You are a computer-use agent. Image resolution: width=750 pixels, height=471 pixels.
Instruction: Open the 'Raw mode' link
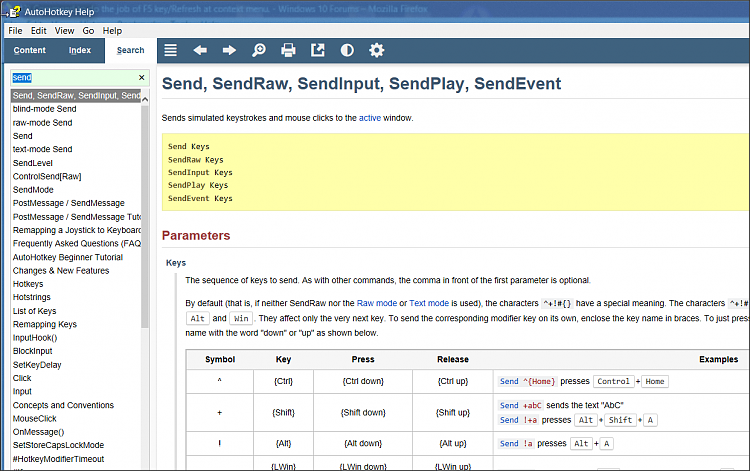[377, 303]
